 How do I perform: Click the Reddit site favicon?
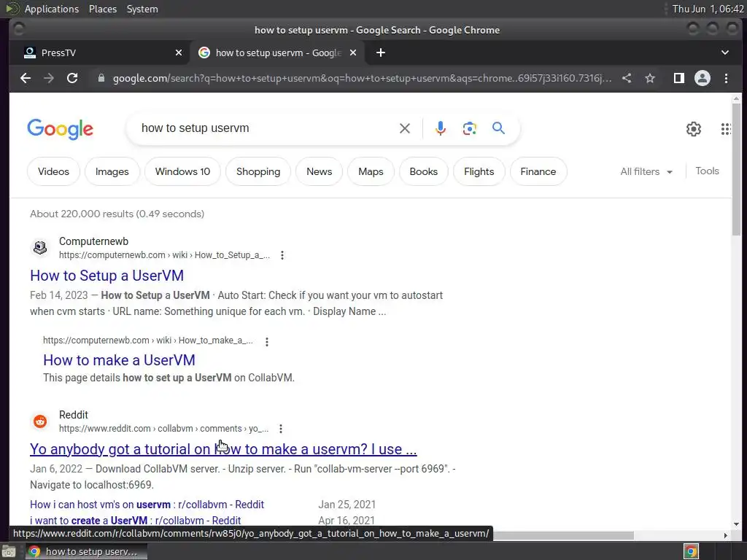[40, 421]
